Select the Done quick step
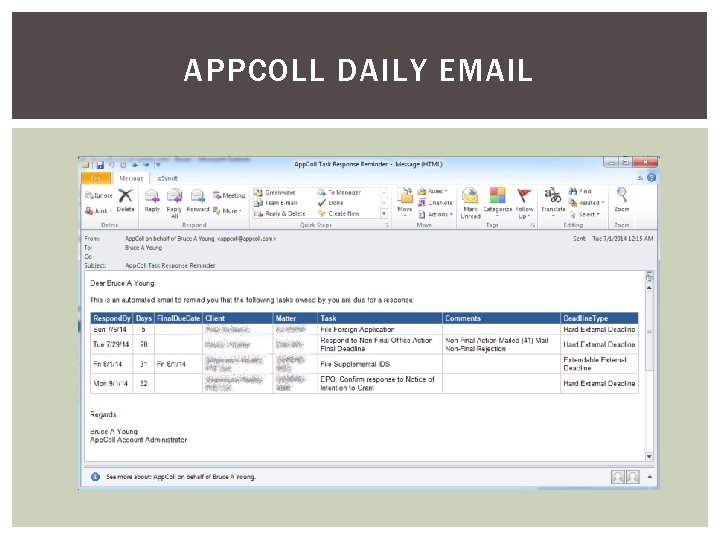This screenshot has width=720, height=540. [330, 202]
